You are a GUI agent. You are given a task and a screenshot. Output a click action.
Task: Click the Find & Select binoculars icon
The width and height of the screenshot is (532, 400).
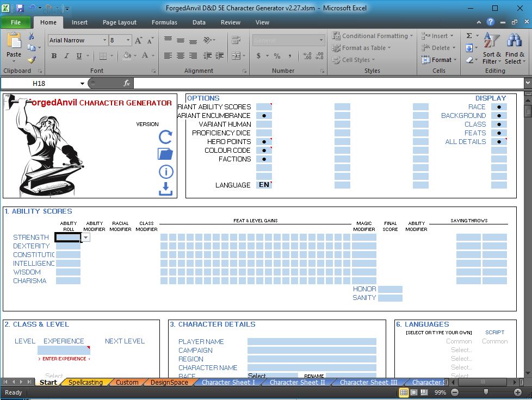point(514,49)
